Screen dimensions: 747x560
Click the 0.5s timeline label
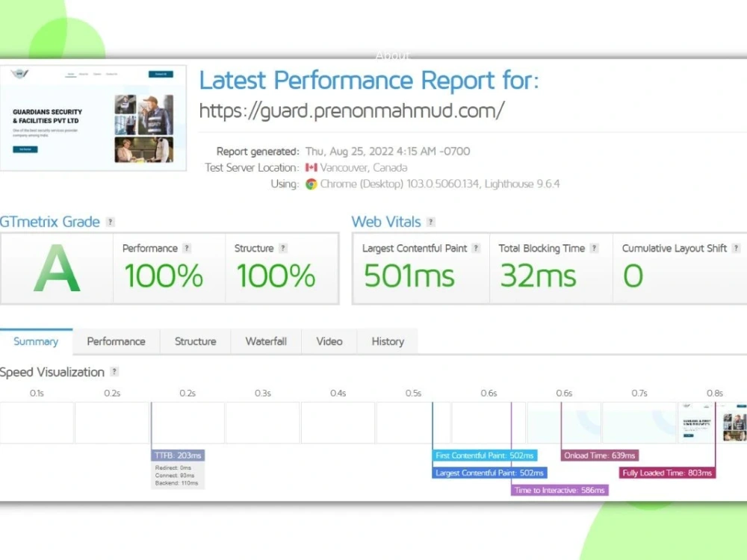(x=414, y=393)
